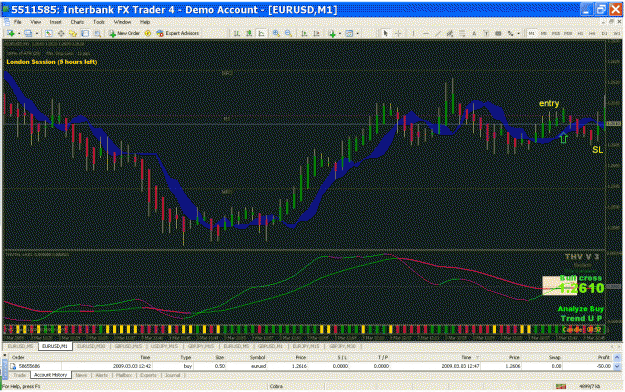Select the D1 timeframe button
Screen dimensions: 625x392
(x=604, y=33)
